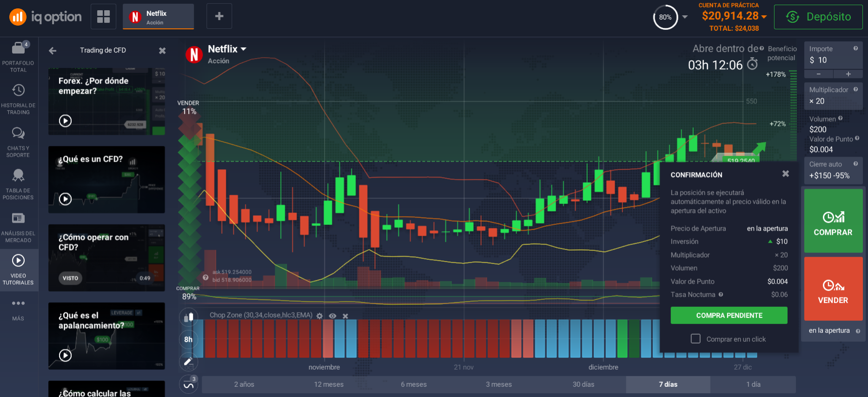The image size is (868, 397).
Task: Increase Importe with plus button
Action: 848,74
